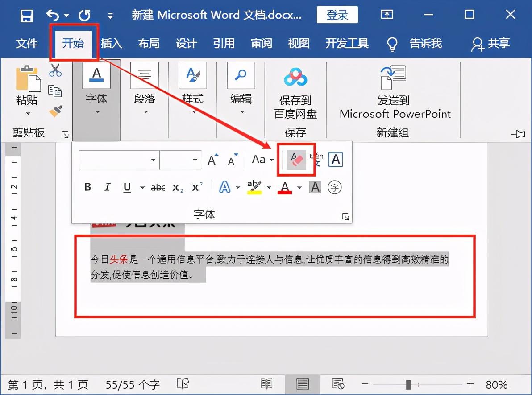Apply strikethrough to selected text

[157, 187]
